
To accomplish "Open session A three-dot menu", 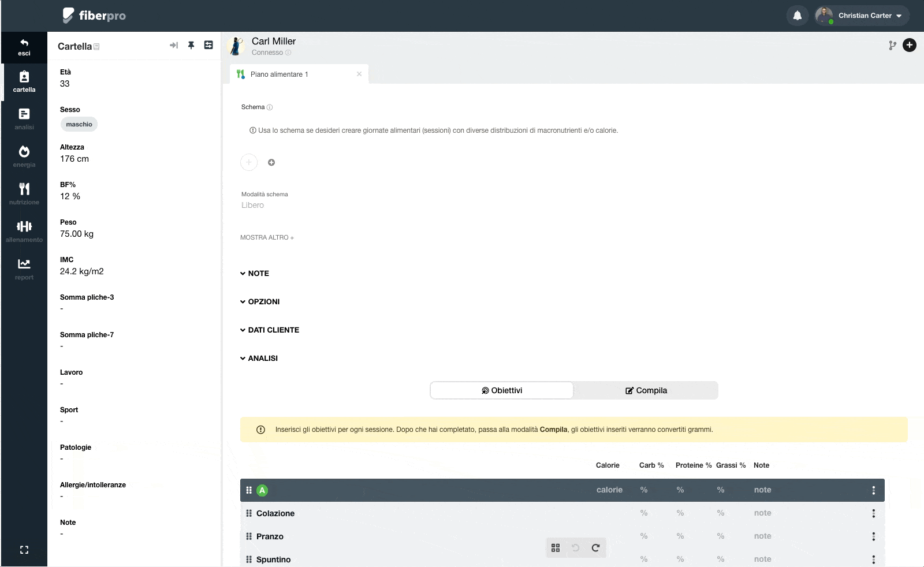I will 873,490.
